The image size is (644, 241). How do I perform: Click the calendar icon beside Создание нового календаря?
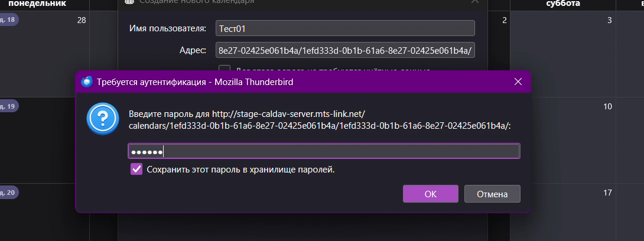coord(129,2)
